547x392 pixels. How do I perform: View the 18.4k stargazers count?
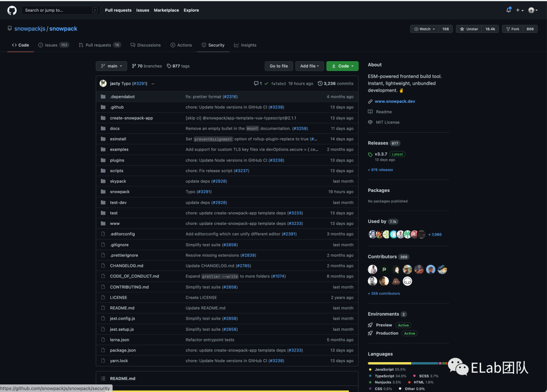(490, 29)
